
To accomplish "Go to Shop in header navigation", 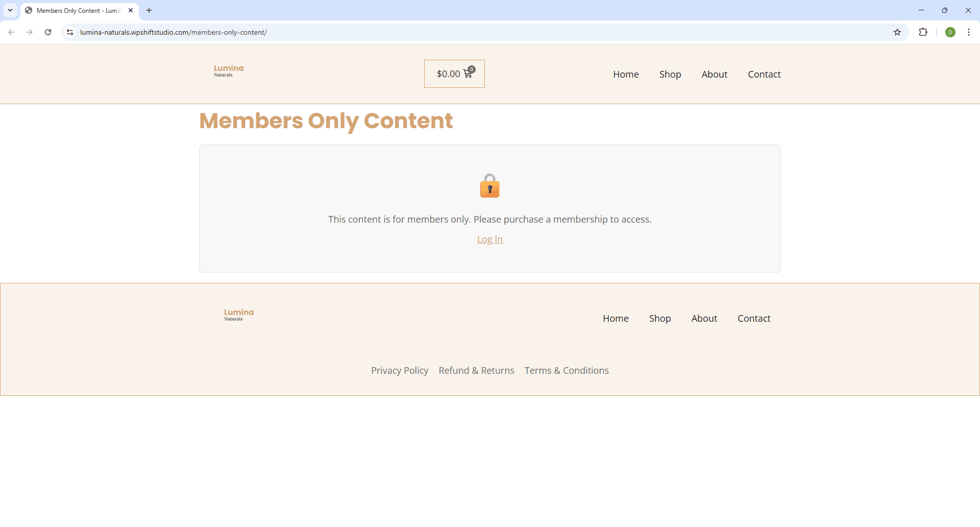I will [x=670, y=75].
